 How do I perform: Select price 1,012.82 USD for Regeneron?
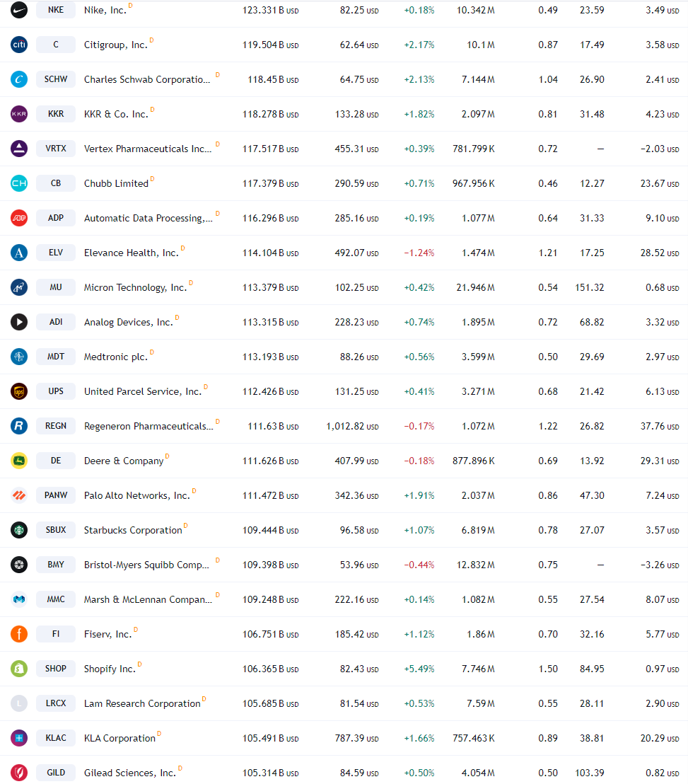pyautogui.click(x=353, y=427)
